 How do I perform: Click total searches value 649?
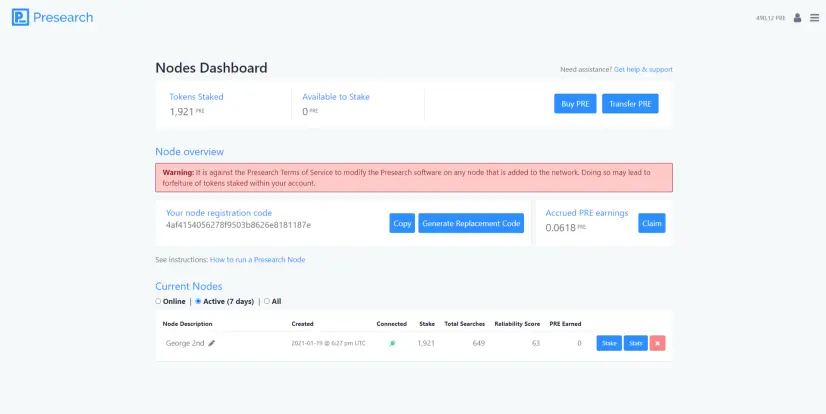[x=478, y=343]
